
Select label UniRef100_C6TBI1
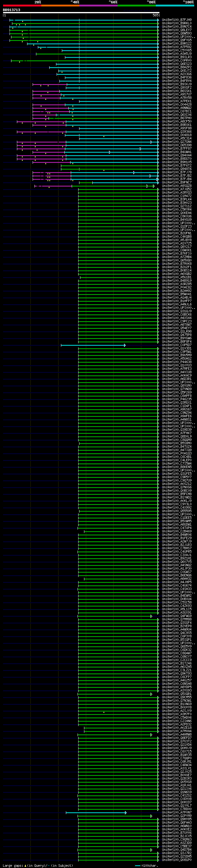point(177,111)
